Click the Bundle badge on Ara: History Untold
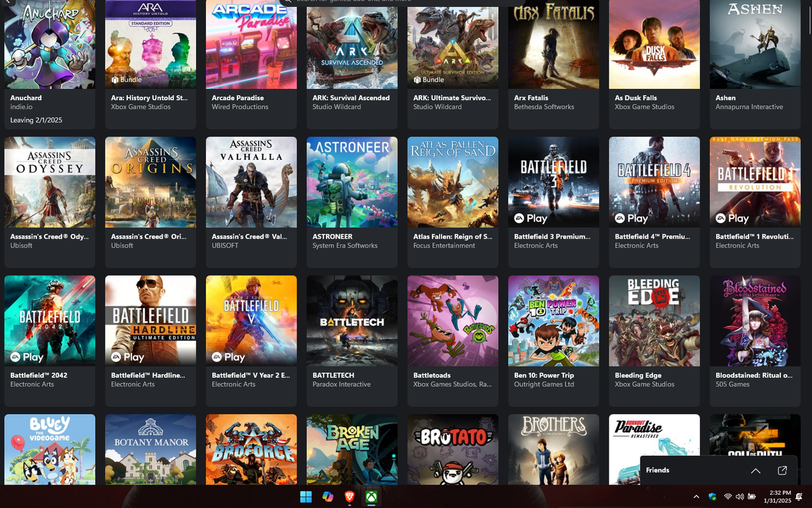 click(x=126, y=80)
